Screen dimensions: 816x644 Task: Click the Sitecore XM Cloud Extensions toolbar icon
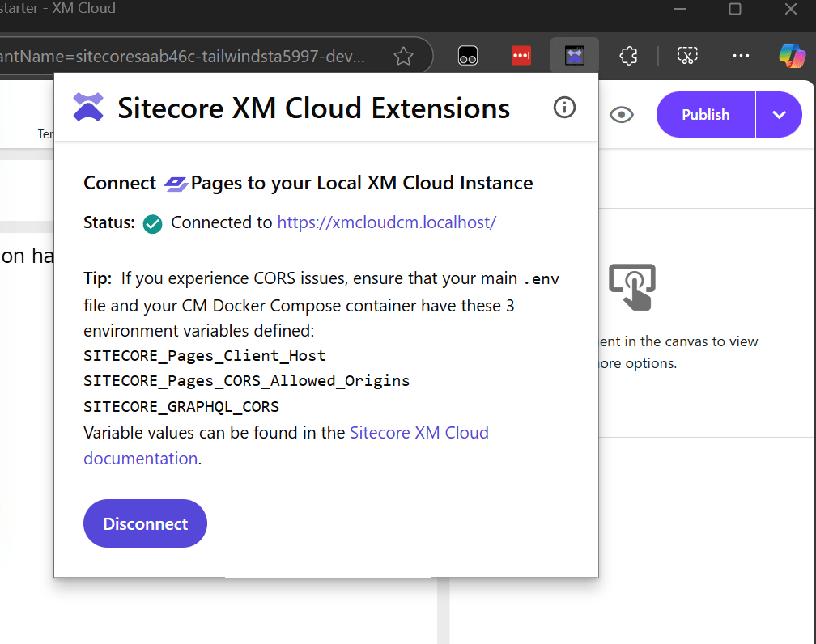575,56
